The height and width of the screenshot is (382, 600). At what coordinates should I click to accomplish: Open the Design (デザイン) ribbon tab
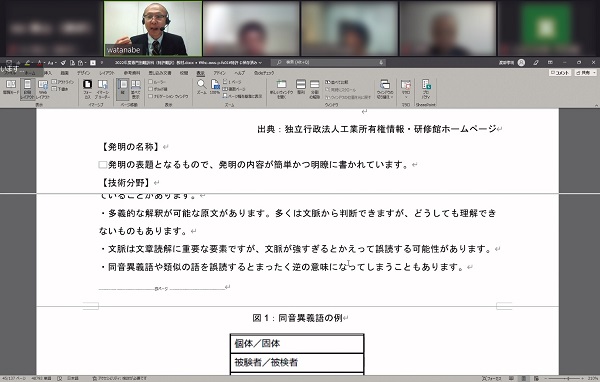(83, 73)
